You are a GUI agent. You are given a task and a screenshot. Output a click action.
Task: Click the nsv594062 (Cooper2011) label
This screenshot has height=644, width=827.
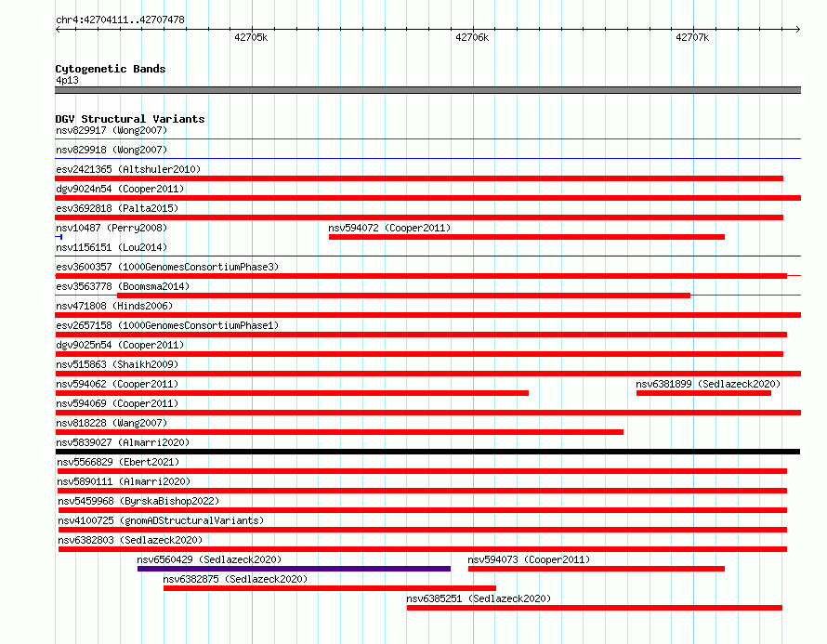point(117,384)
